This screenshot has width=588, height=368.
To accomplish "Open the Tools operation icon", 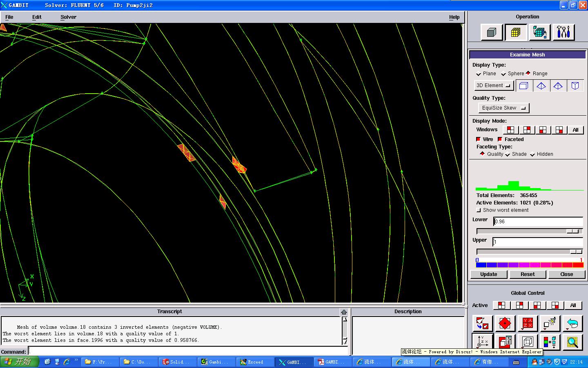I will (x=563, y=32).
